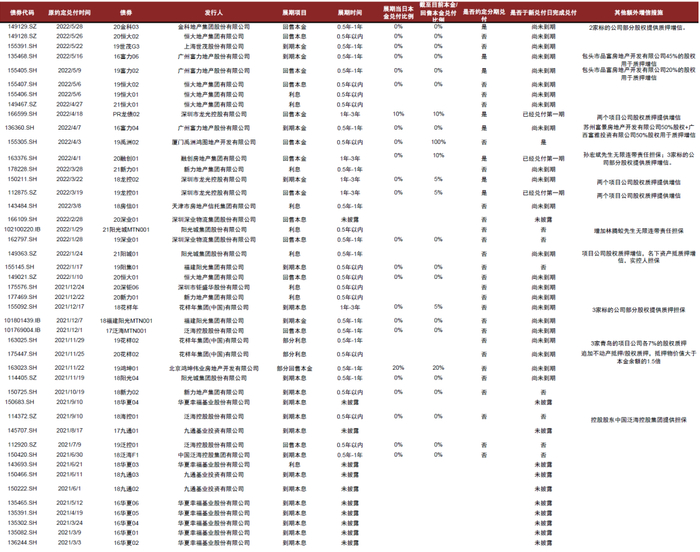Select bond code 149021.SZ
Image resolution: width=700 pixels, height=552 pixels.
tap(22, 277)
